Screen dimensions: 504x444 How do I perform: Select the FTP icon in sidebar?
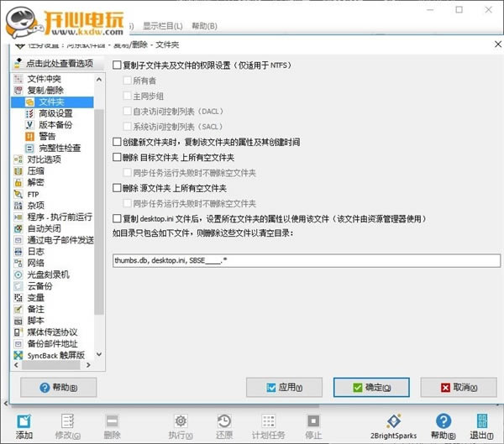[x=18, y=194]
